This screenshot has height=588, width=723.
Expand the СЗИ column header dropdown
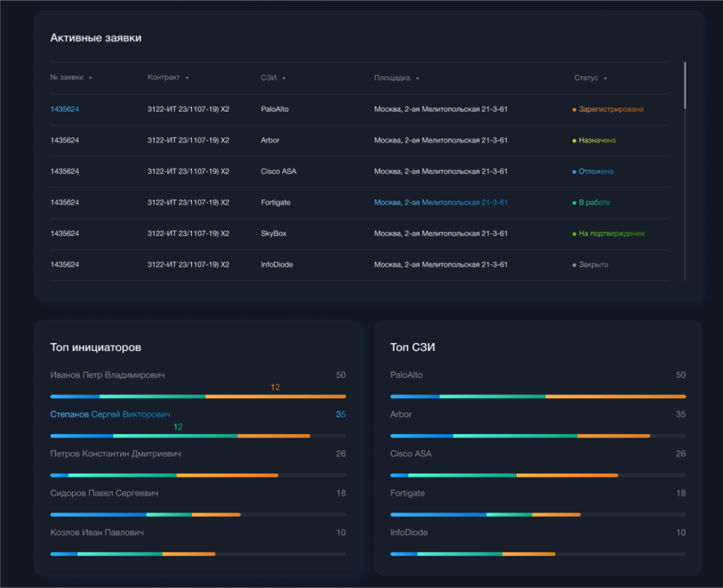point(283,78)
